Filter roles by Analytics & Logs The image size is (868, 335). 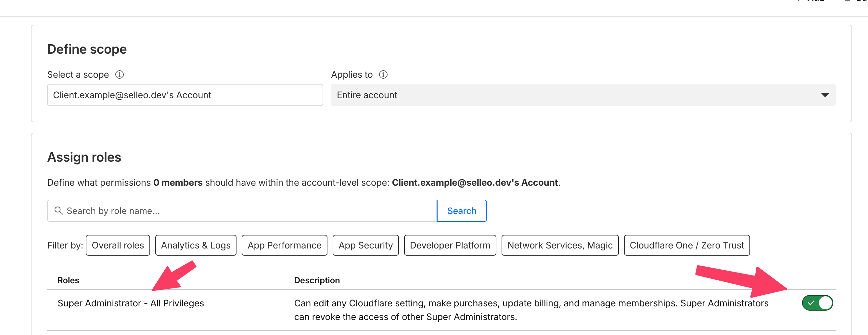click(x=196, y=245)
